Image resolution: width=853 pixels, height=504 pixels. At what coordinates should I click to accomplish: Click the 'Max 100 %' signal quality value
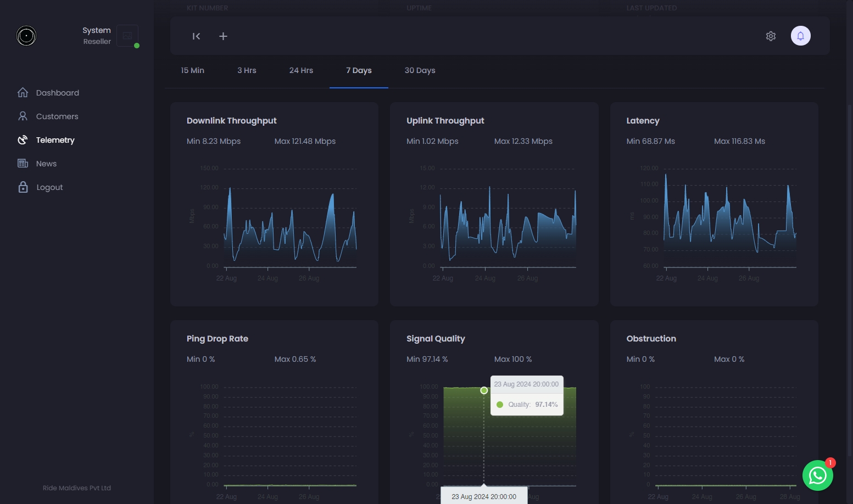[513, 359]
